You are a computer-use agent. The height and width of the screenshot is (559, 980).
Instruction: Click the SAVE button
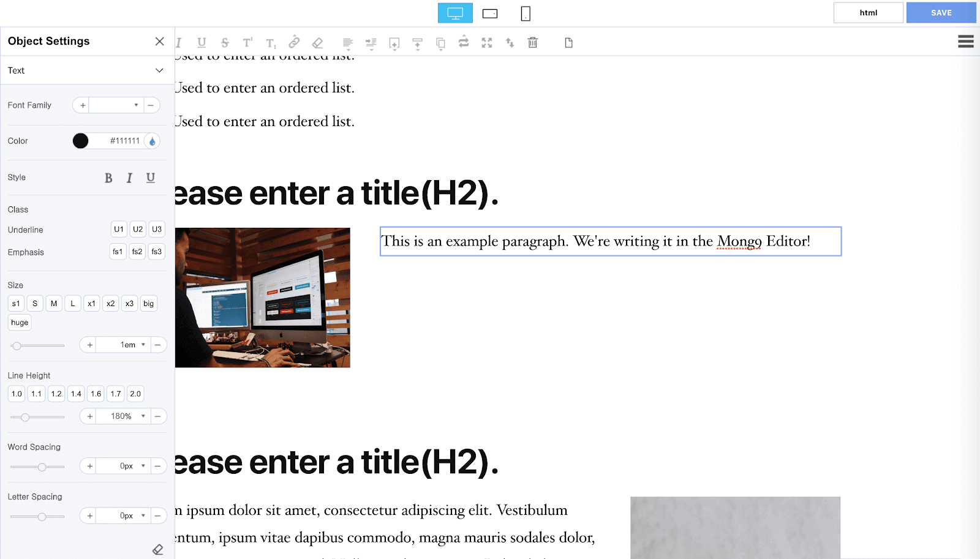(x=941, y=13)
